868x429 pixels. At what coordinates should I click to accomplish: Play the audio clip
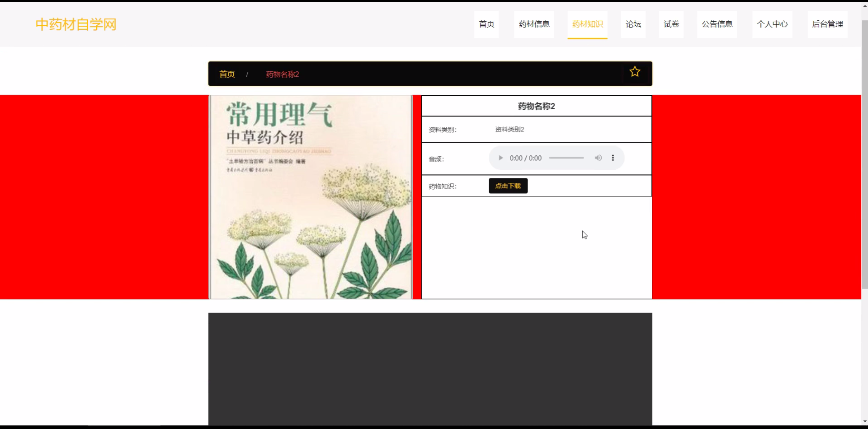point(500,158)
